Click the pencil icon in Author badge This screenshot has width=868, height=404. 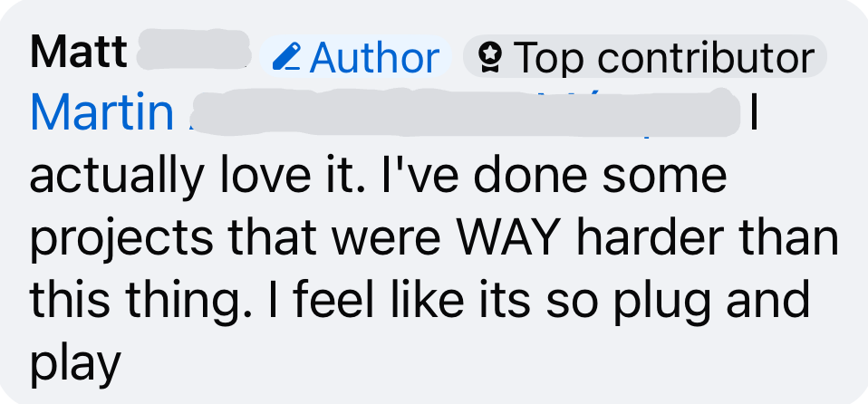[286, 57]
